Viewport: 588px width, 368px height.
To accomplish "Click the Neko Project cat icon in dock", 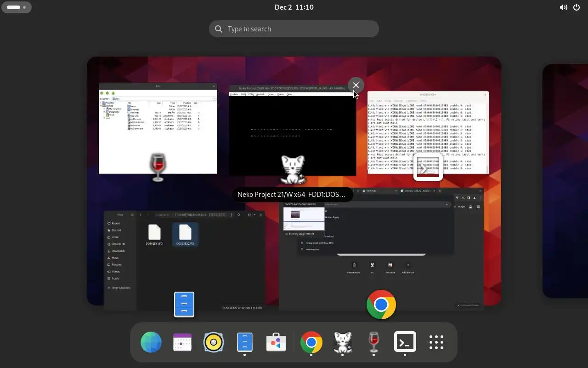I will pyautogui.click(x=342, y=342).
